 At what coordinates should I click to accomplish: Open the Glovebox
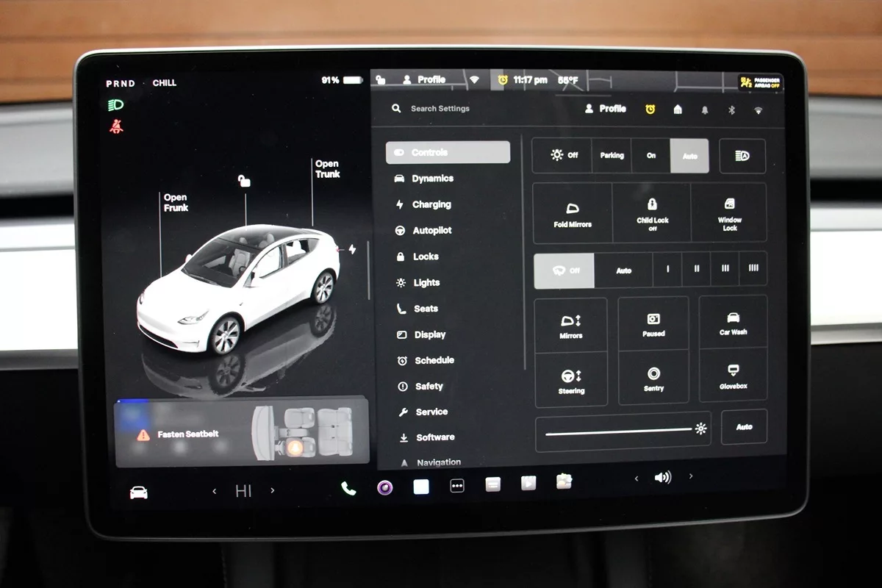[733, 376]
